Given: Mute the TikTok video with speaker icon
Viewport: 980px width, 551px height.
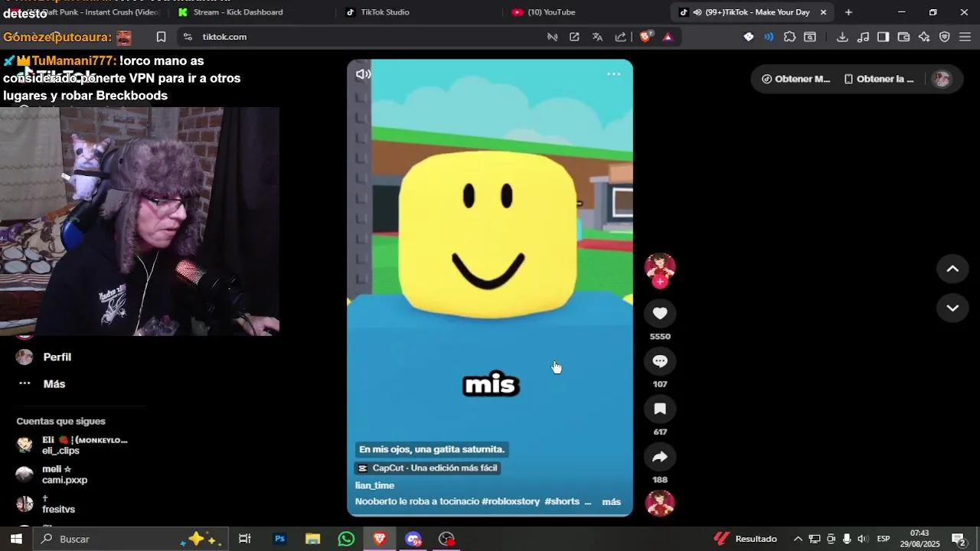Looking at the screenshot, I should [363, 74].
